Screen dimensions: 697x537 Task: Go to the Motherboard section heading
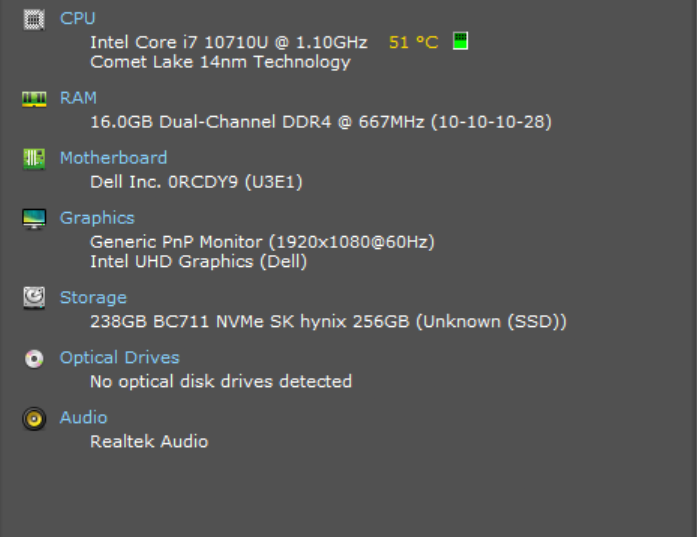[x=113, y=158]
